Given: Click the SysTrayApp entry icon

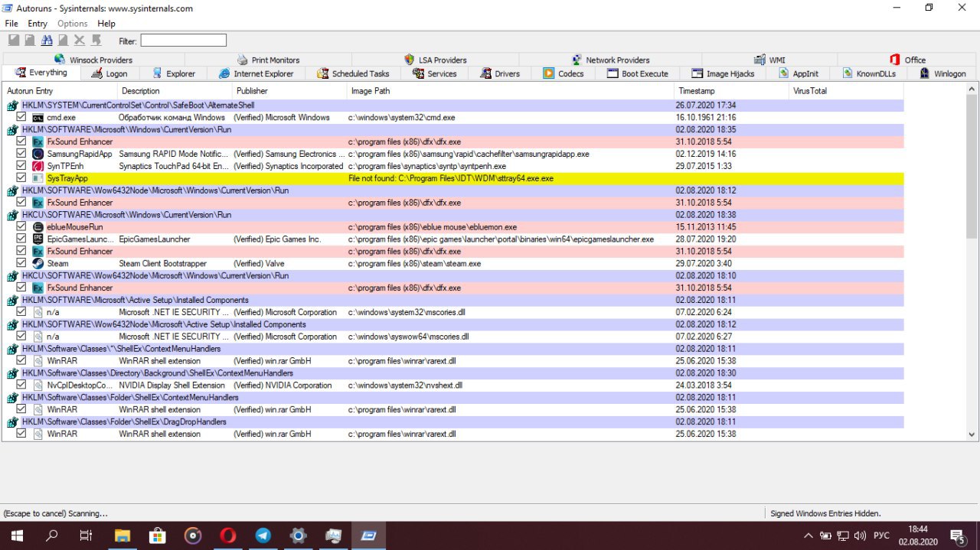Looking at the screenshot, I should click(x=38, y=178).
